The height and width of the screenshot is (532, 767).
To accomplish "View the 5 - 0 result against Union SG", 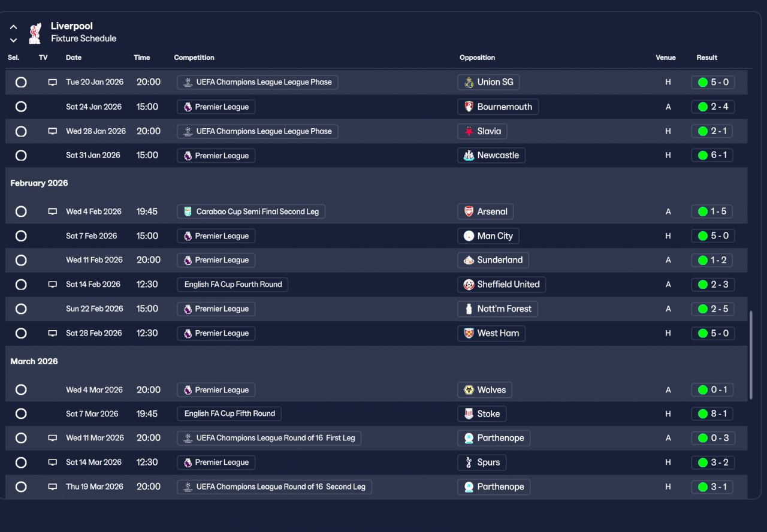I will tap(713, 82).
